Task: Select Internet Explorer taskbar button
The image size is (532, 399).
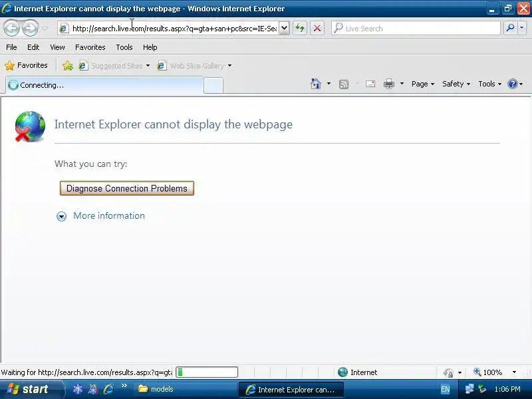Action: point(292,390)
